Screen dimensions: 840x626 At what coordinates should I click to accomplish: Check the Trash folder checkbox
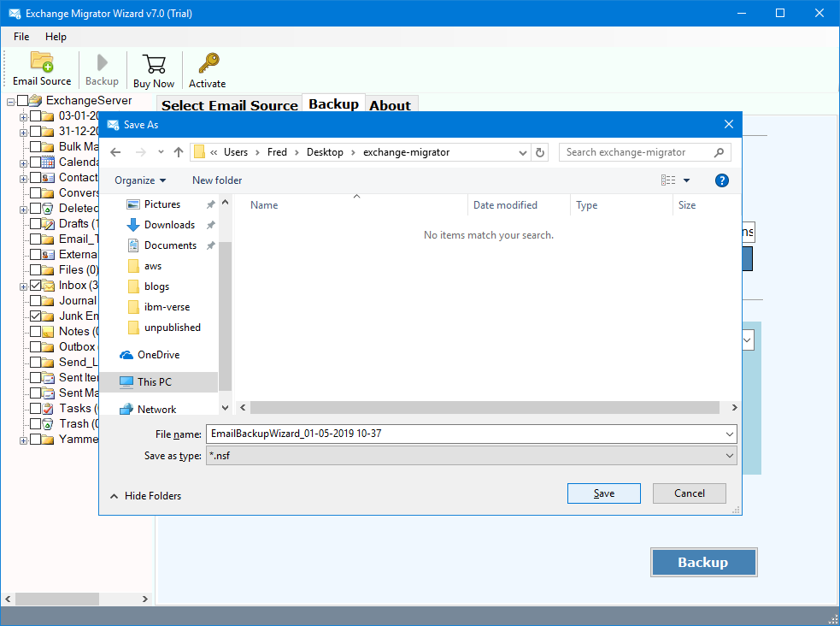click(x=35, y=424)
